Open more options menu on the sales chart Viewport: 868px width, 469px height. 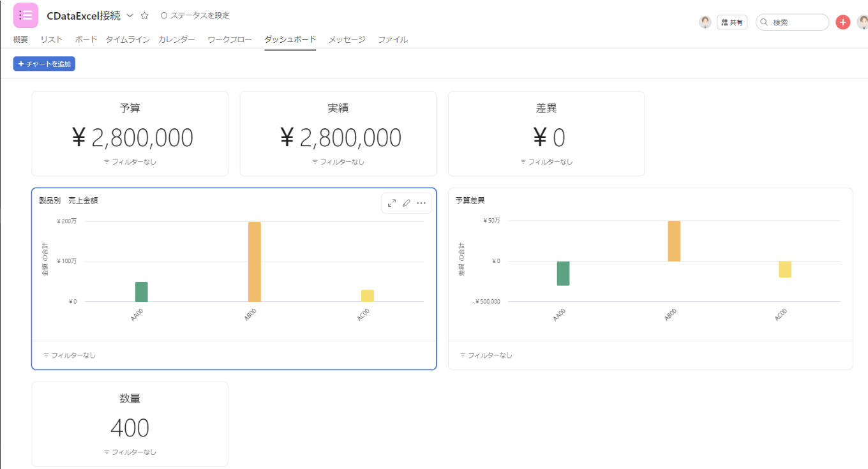421,203
